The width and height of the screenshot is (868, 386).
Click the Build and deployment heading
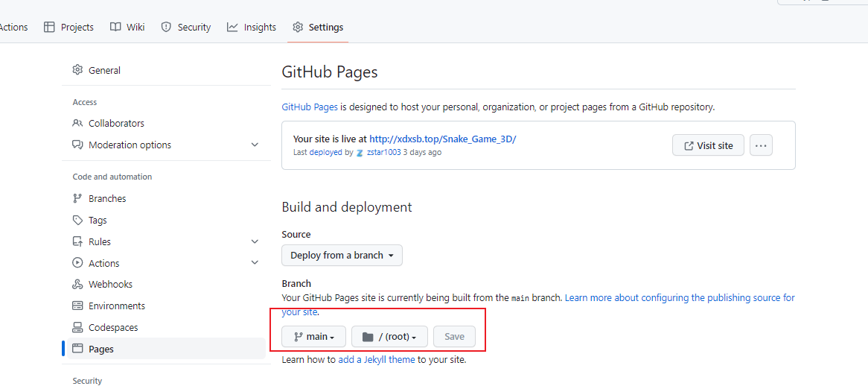pos(347,207)
